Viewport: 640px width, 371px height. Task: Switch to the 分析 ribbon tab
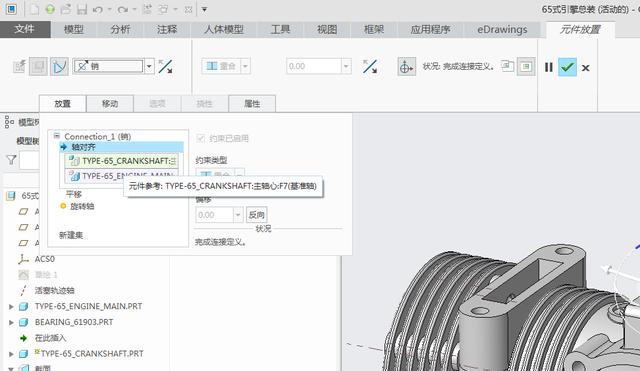pos(120,29)
